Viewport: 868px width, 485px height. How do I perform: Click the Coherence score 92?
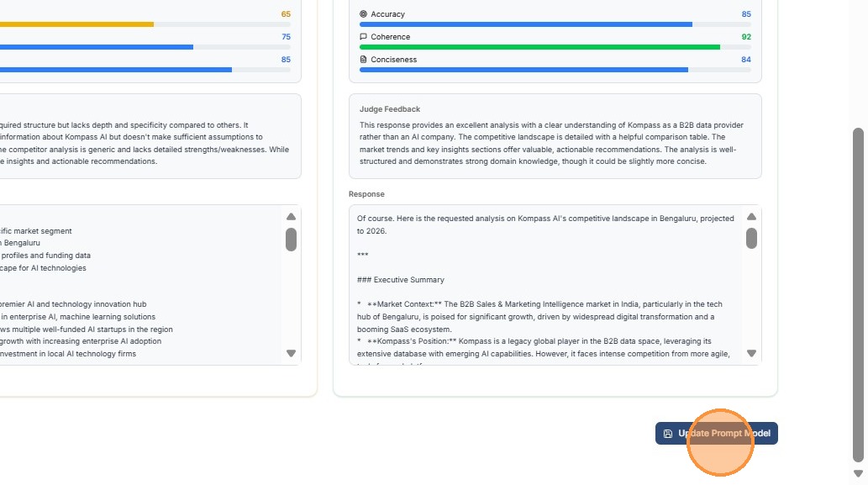point(746,37)
